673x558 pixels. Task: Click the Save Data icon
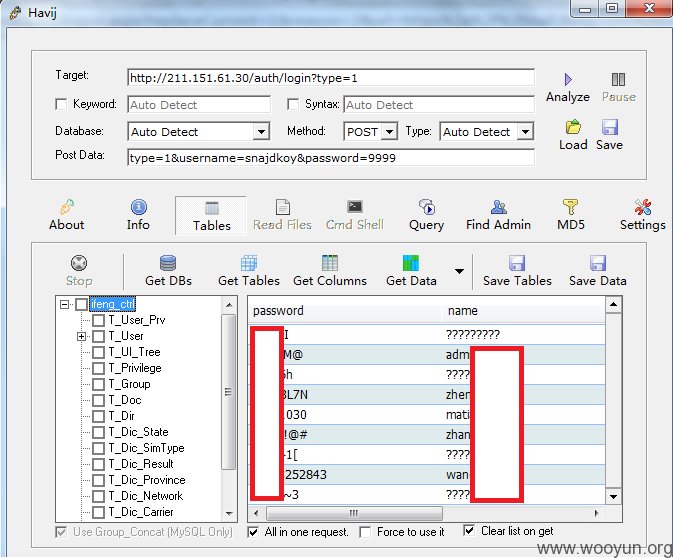coord(598,263)
